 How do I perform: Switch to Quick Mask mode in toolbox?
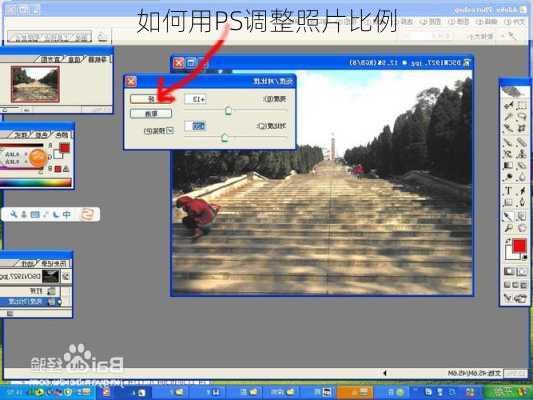click(x=509, y=272)
